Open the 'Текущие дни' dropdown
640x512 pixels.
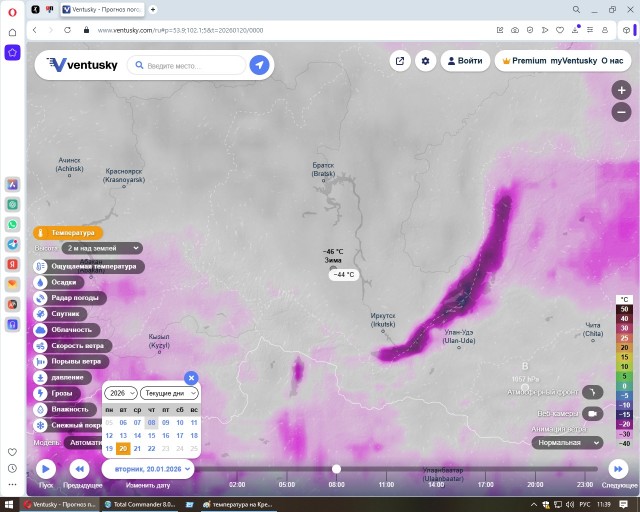[x=169, y=393]
